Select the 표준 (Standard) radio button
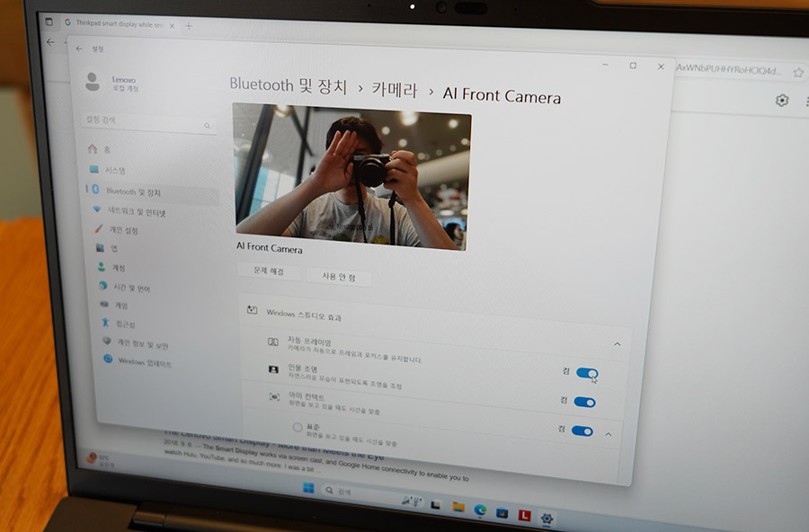 point(298,427)
